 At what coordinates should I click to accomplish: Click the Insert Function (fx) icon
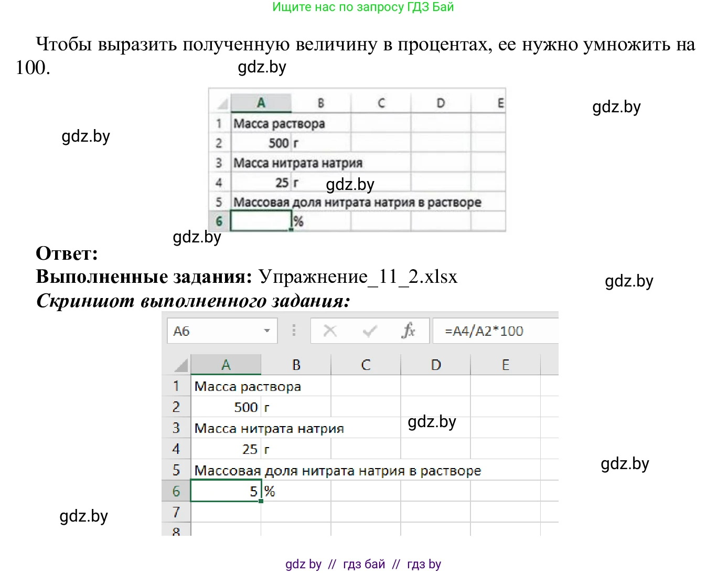[409, 331]
